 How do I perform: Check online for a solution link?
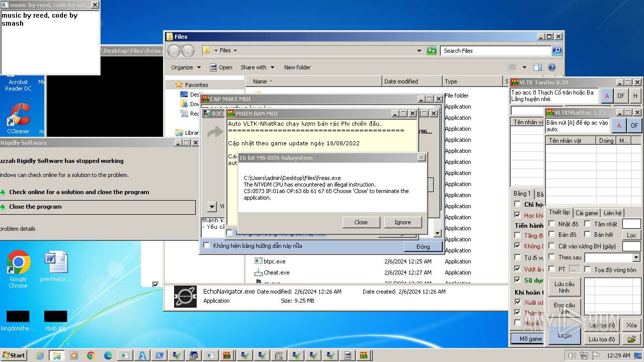(x=79, y=192)
